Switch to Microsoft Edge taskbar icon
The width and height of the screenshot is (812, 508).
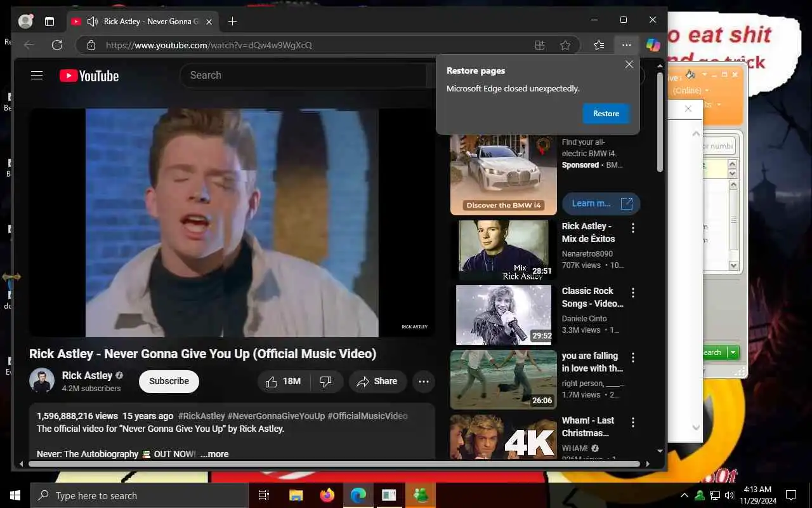[358, 495]
